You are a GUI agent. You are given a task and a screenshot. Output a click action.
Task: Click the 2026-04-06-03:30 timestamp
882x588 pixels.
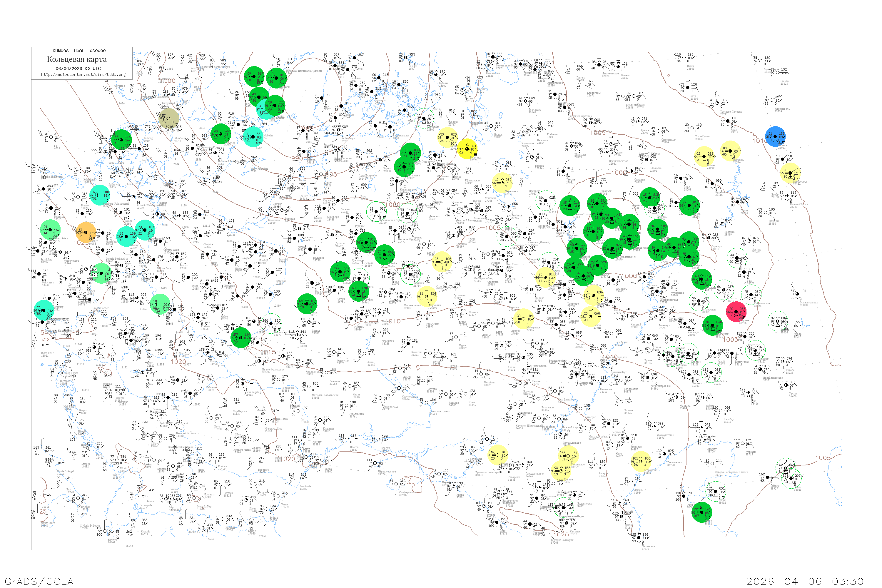(x=805, y=581)
